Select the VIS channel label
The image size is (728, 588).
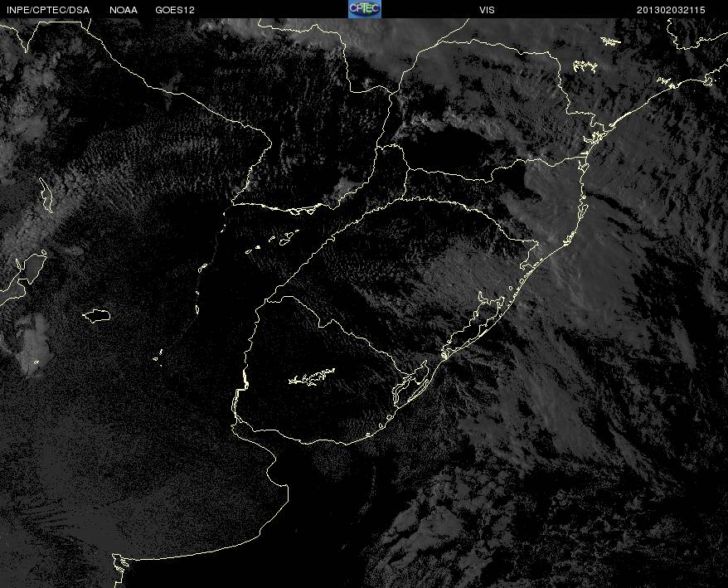click(487, 10)
